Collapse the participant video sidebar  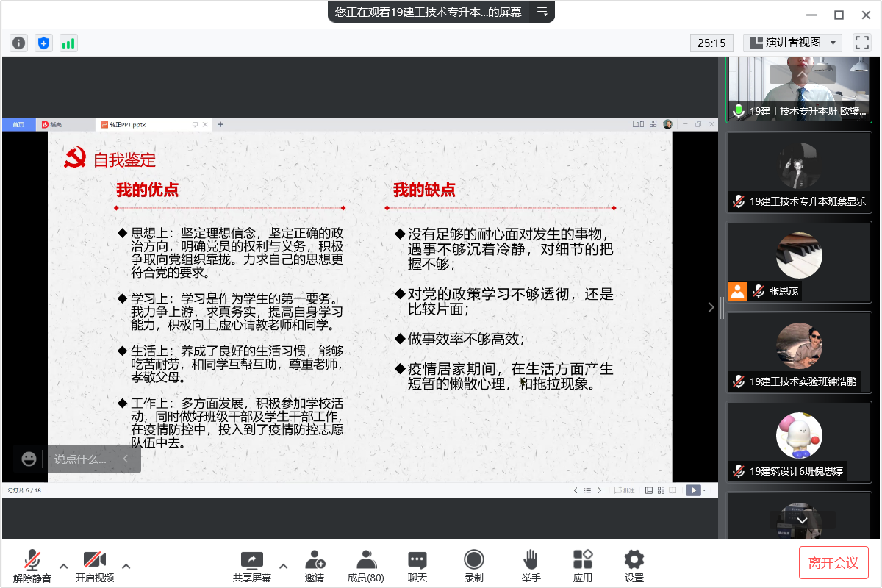click(711, 307)
